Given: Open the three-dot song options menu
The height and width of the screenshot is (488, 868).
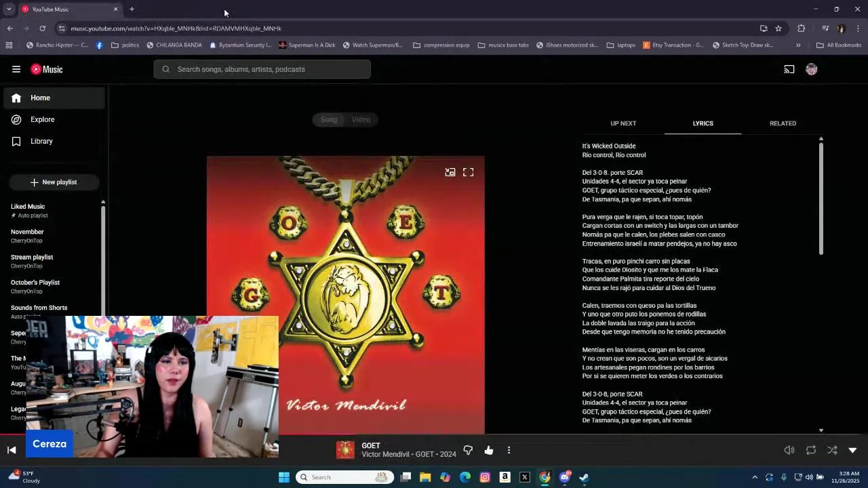Looking at the screenshot, I should point(509,450).
